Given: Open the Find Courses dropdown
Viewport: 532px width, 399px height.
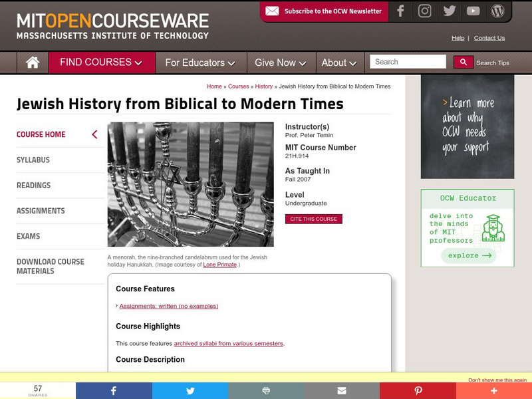Looking at the screenshot, I should (x=97, y=62).
